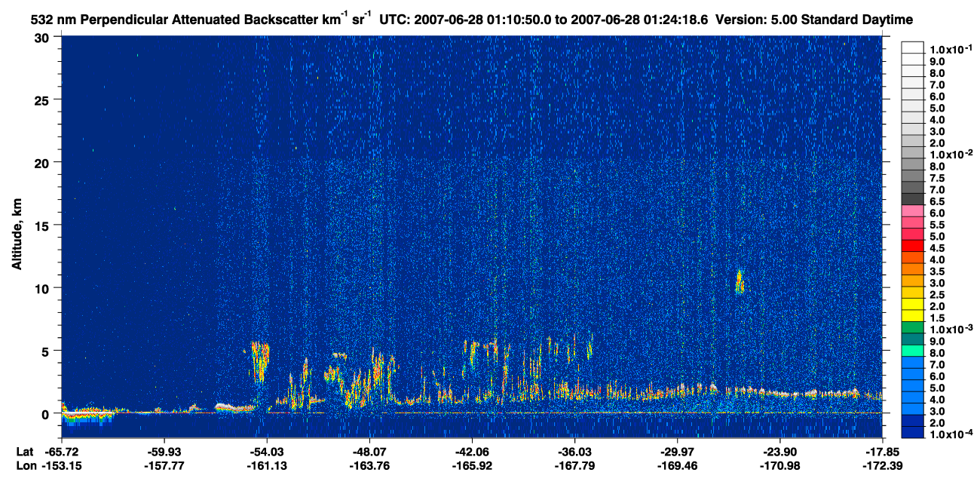Image resolution: width=980 pixels, height=503 pixels.
Task: Click the colorbar label 4.5
Action: click(x=936, y=248)
